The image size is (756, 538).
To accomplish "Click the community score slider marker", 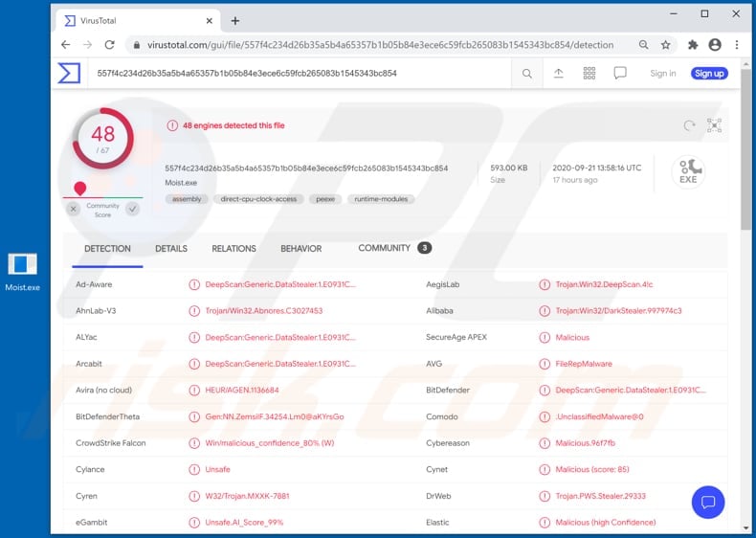I will point(80,189).
